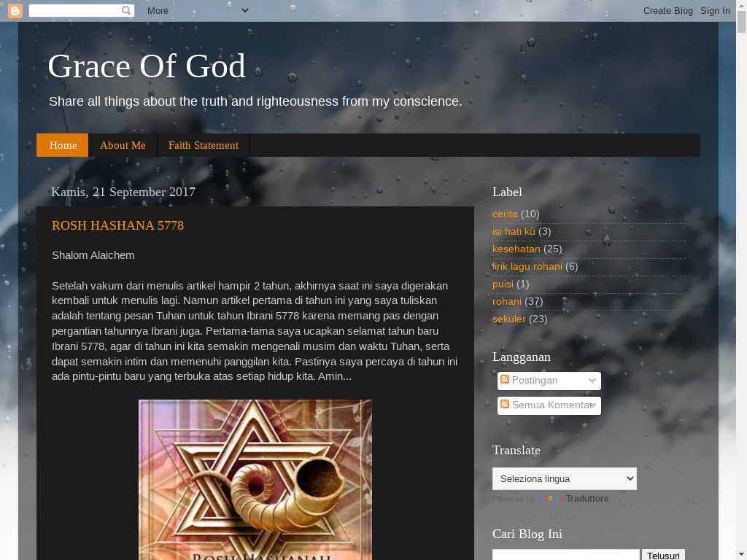Viewport: 747px width, 560px height.
Task: Switch to the About Me tab
Action: [123, 145]
